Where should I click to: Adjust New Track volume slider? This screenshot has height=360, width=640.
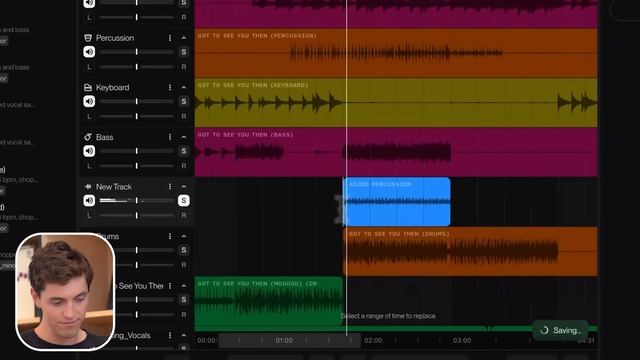(137, 200)
